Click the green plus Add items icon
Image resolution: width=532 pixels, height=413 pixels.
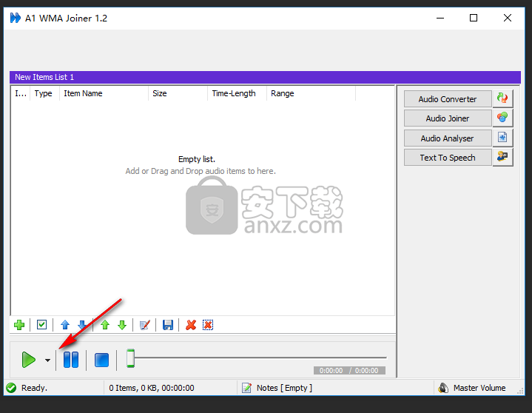[19, 325]
